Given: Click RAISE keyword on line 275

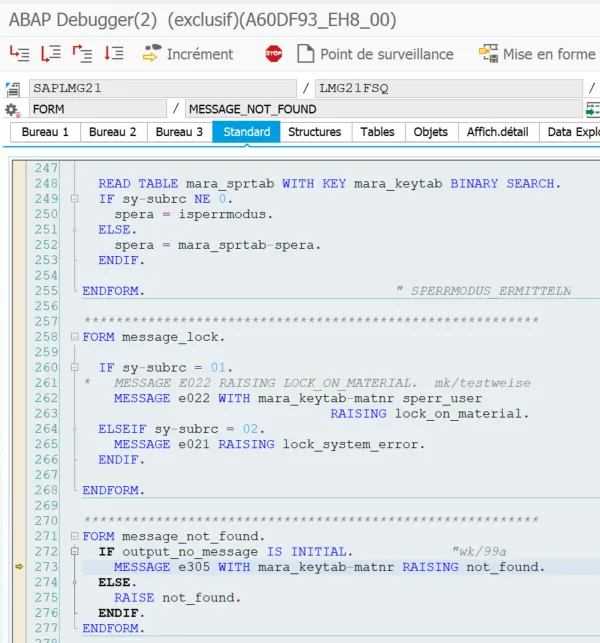Looking at the screenshot, I should pos(134,598).
